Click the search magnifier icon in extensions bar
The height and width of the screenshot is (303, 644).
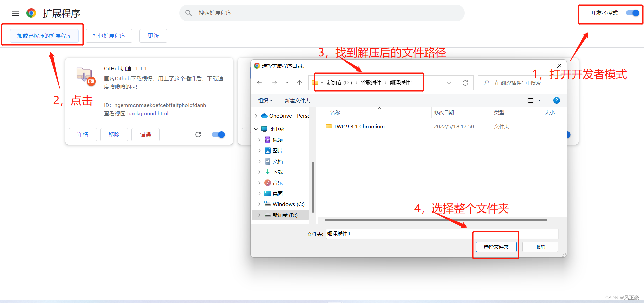click(x=189, y=13)
